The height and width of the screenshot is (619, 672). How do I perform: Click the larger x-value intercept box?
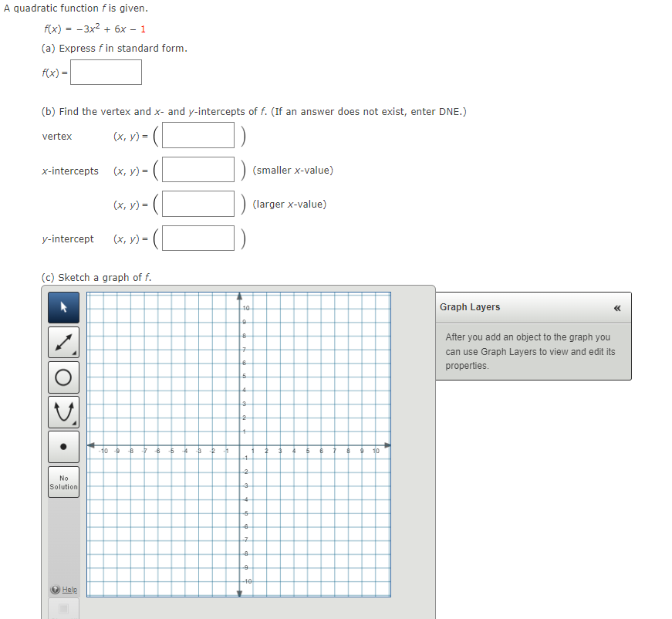click(198, 203)
